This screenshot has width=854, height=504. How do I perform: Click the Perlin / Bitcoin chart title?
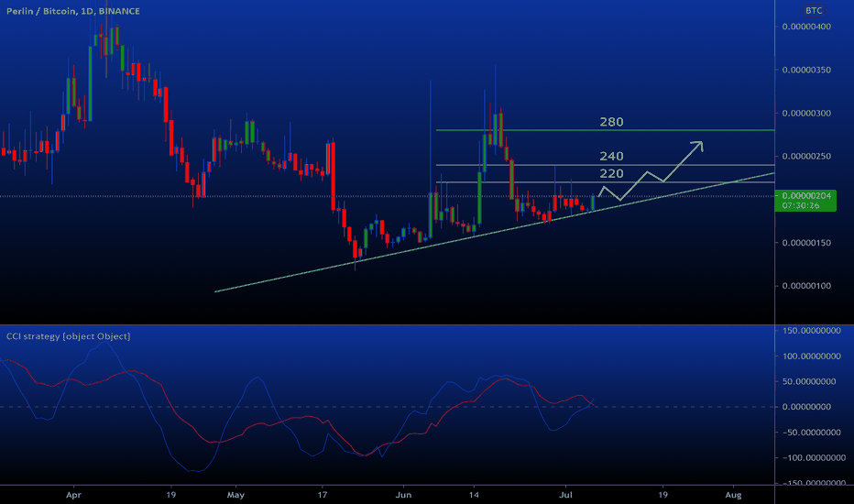coord(73,11)
